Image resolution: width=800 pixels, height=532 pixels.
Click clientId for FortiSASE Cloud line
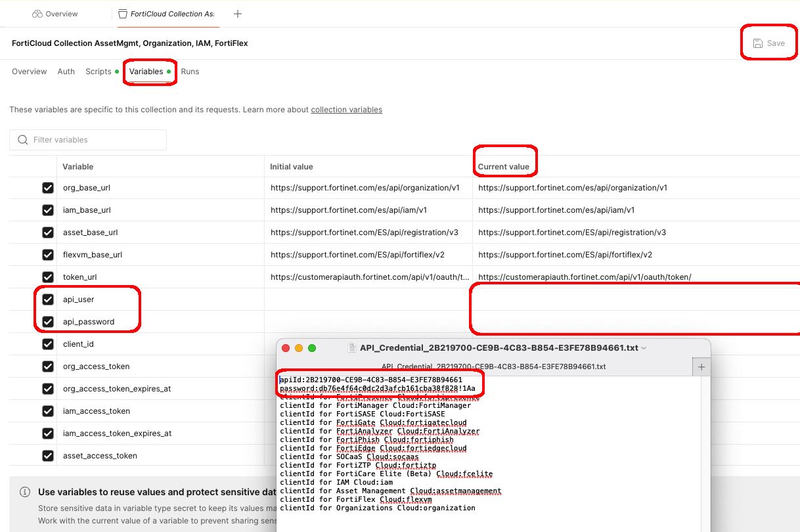coord(363,414)
